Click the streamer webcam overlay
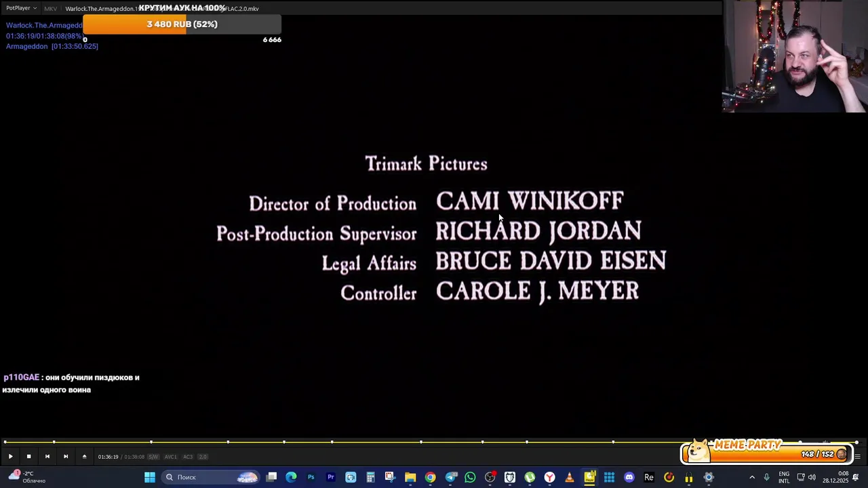The height and width of the screenshot is (488, 868). click(x=795, y=56)
